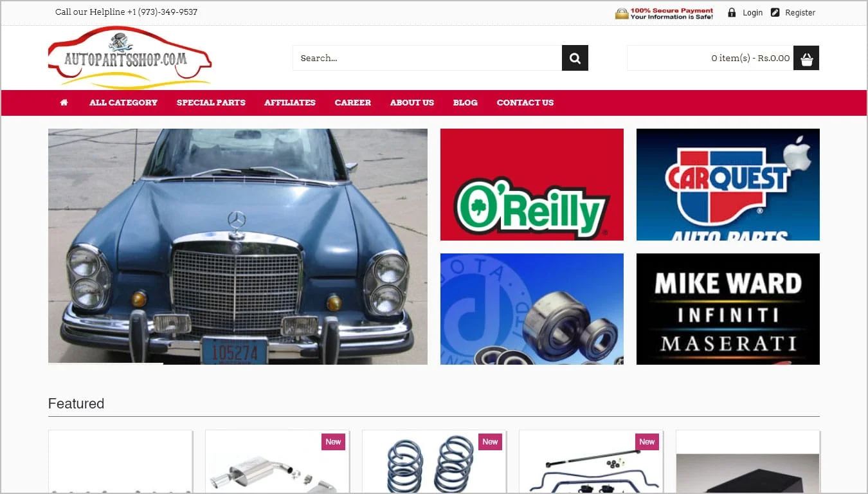Go to the Affiliates page
Viewport: 868px width, 494px height.
click(290, 102)
